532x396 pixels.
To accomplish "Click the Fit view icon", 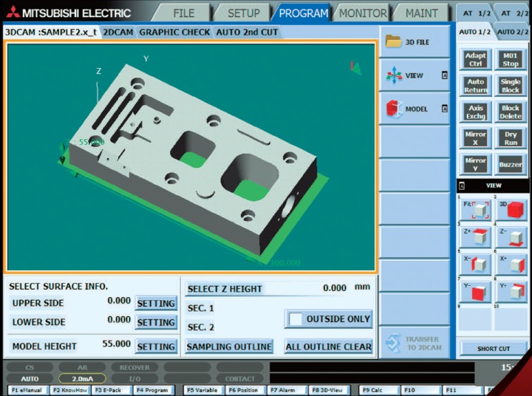I will tap(475, 210).
